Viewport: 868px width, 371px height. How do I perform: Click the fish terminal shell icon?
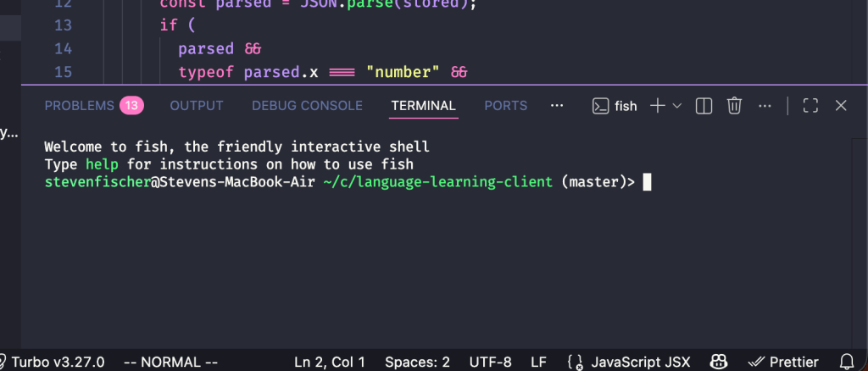tap(601, 106)
